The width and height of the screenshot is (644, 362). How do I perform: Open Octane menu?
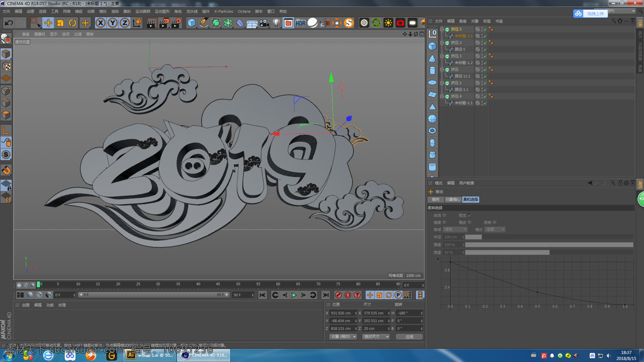pyautogui.click(x=244, y=11)
